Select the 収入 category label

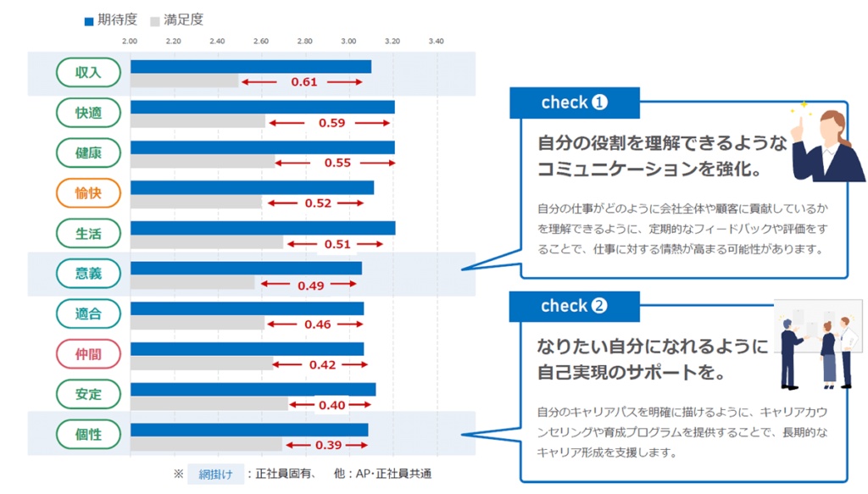[88, 73]
